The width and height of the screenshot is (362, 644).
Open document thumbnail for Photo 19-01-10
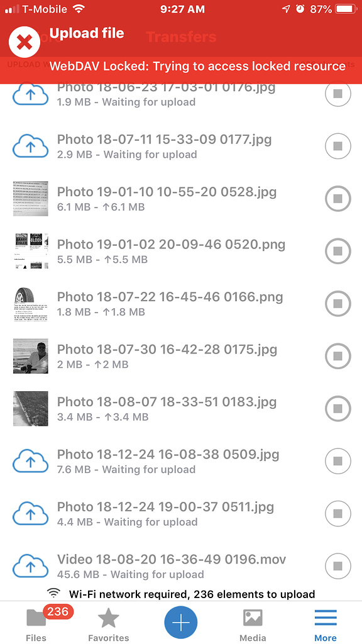pyautogui.click(x=30, y=199)
